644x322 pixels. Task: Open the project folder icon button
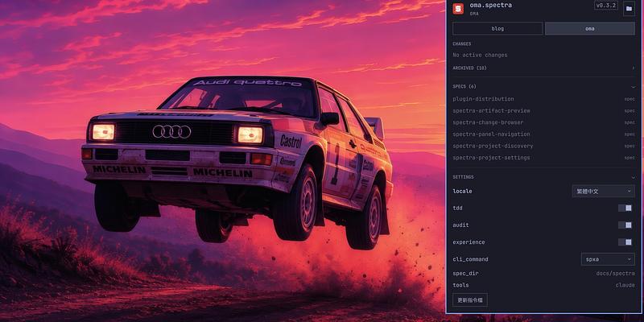coord(629,9)
